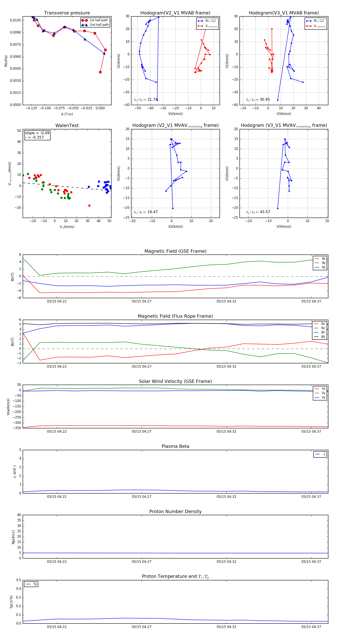Click the "Proton Number Density" title
The width and height of the screenshot is (351, 644).
(x=175, y=511)
